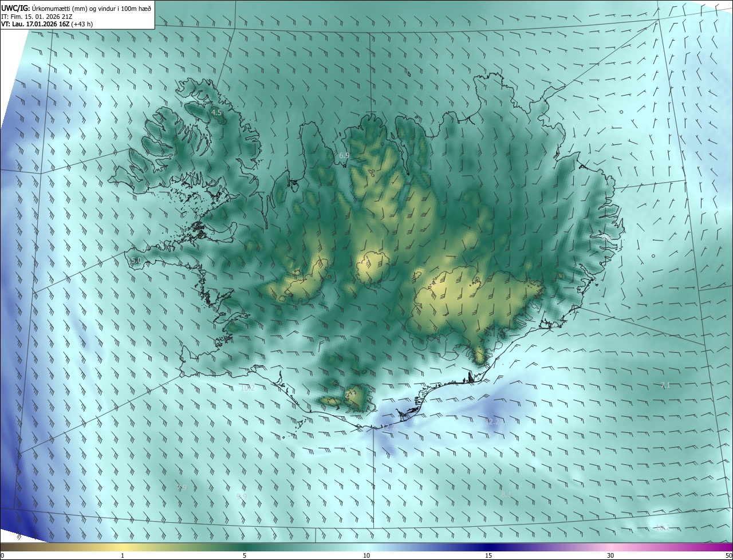
Task: Click the title text 'Úrkomumætti (mm) og vindur í 100m hæð'
Action: 92,7
